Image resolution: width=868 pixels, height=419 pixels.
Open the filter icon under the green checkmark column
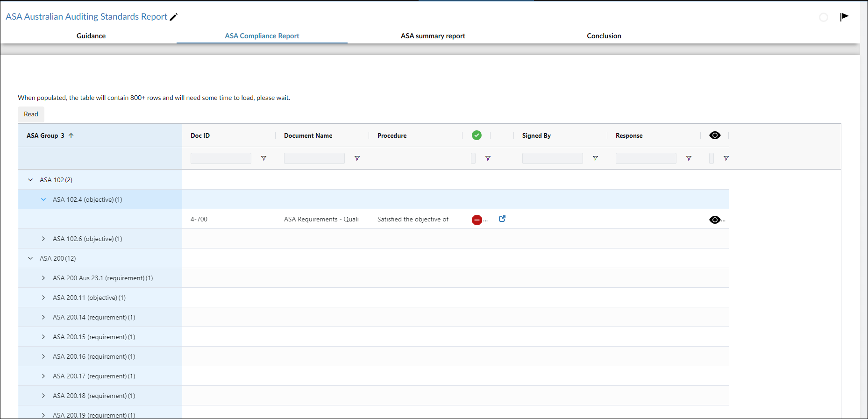(x=488, y=158)
